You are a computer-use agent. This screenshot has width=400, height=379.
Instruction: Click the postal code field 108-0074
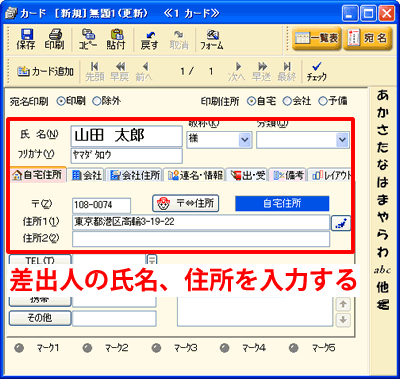tap(101, 205)
